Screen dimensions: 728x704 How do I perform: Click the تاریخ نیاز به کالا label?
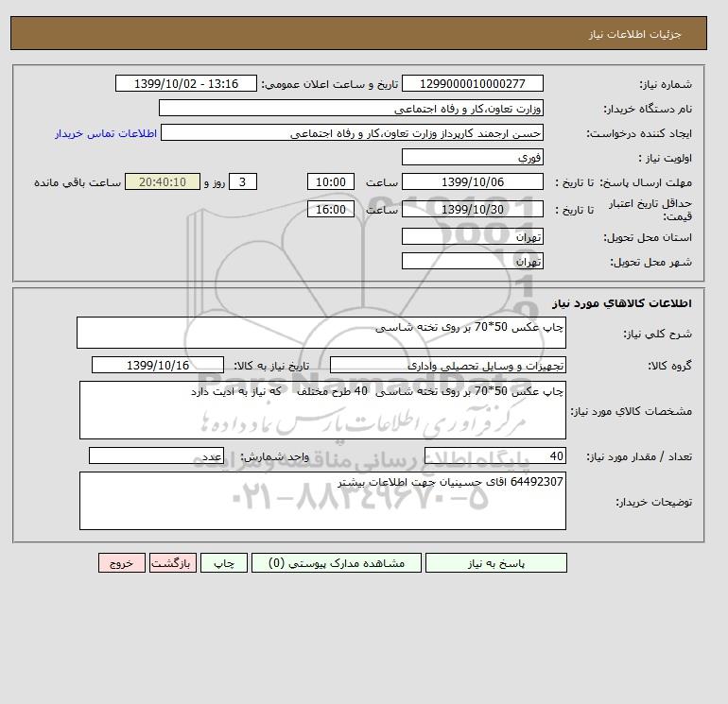[271, 366]
